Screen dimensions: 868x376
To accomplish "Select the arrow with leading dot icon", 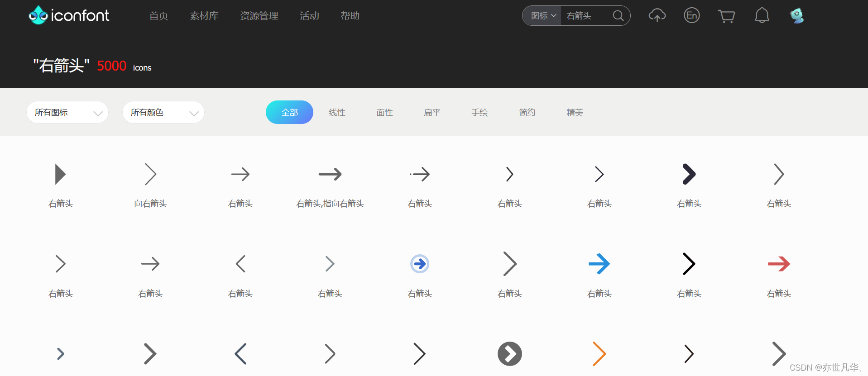I will 420,174.
